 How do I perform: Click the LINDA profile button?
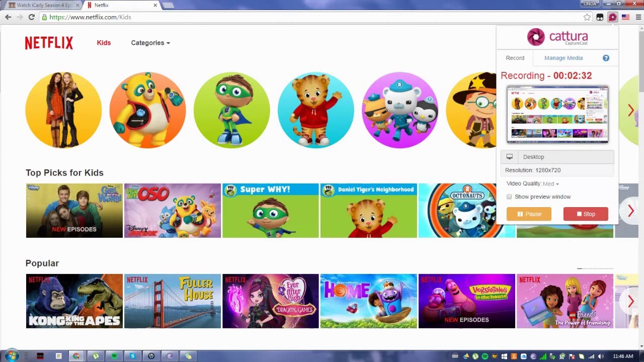point(590,4)
